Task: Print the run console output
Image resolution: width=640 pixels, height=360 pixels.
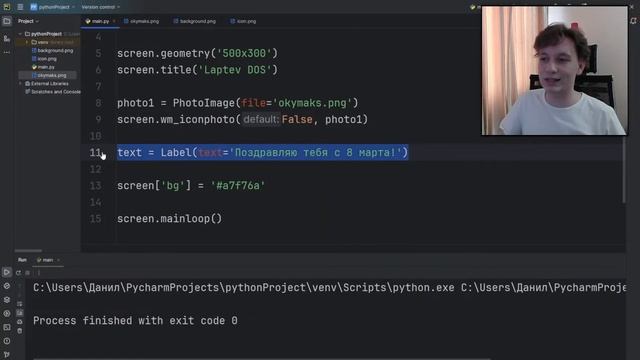Action: point(20,322)
